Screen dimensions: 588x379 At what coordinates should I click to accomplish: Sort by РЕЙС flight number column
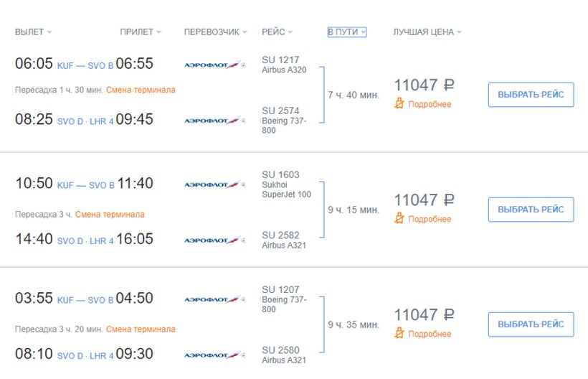coord(278,32)
